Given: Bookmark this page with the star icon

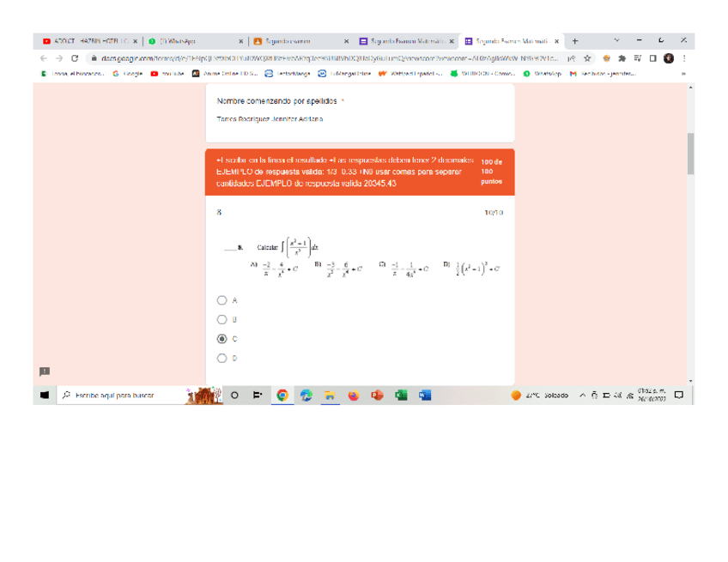Looking at the screenshot, I should (587, 58).
